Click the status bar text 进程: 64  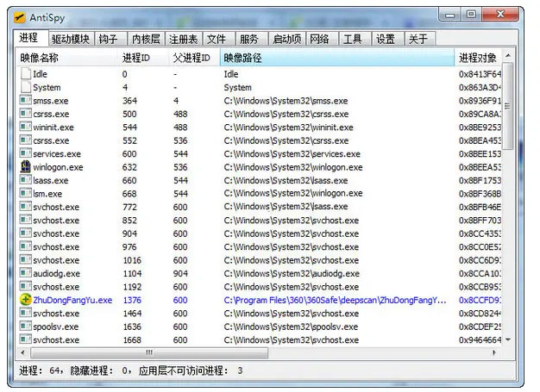click(x=41, y=370)
